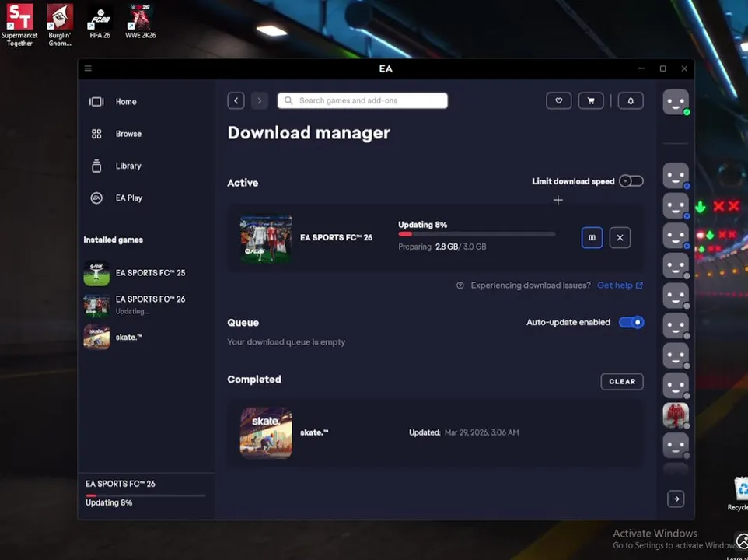Open the wishlist heart icon
Screen dimensions: 748x560
(558, 100)
